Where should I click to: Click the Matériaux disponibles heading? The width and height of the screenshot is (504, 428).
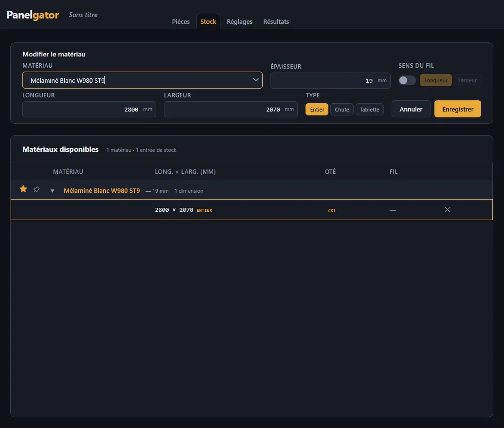pos(60,149)
